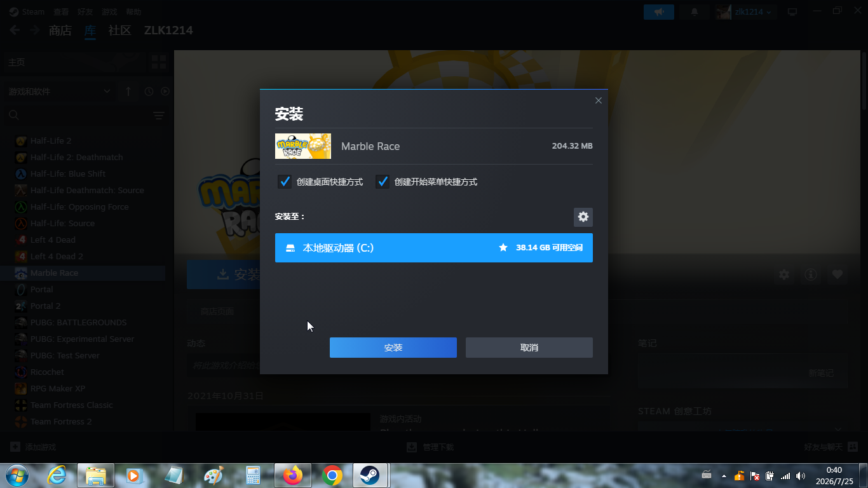Click the forward navigation arrow
This screenshot has height=488, width=868.
coord(35,30)
